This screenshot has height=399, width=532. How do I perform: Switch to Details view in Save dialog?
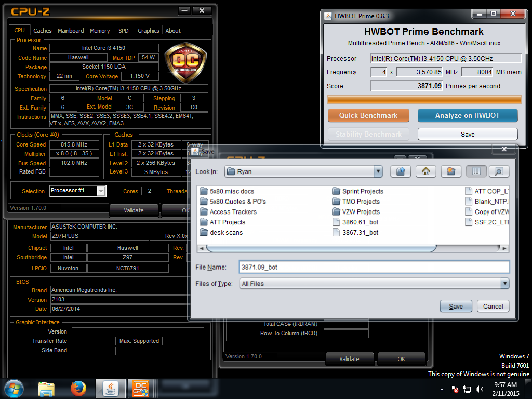[x=499, y=171]
